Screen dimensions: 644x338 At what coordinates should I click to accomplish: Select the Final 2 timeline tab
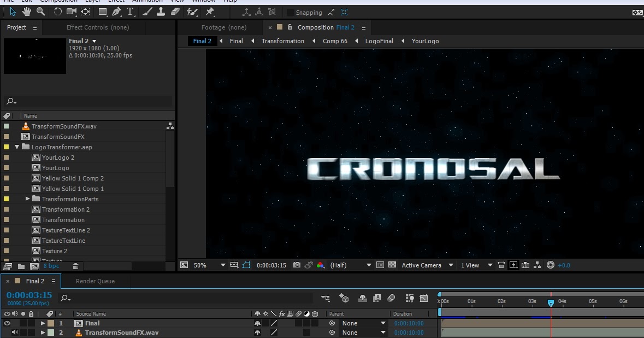(35, 281)
